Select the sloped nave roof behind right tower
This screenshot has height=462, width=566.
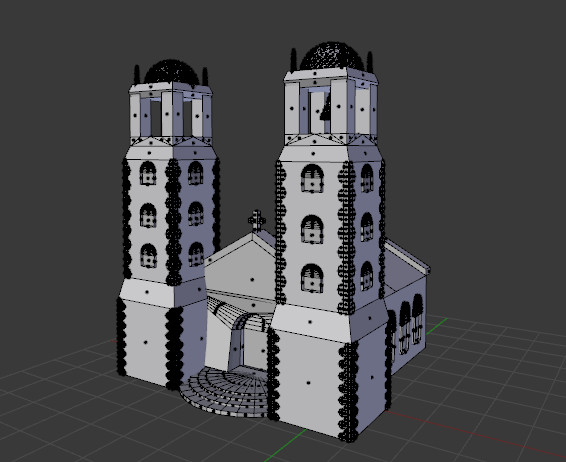407,256
